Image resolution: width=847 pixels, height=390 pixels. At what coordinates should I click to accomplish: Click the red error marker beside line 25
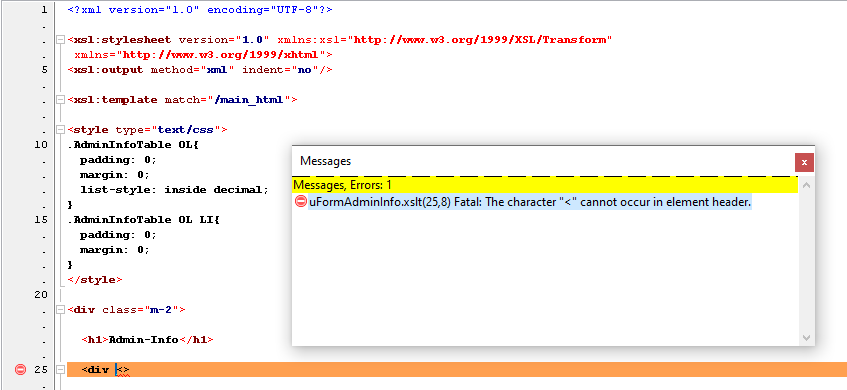tap(20, 369)
